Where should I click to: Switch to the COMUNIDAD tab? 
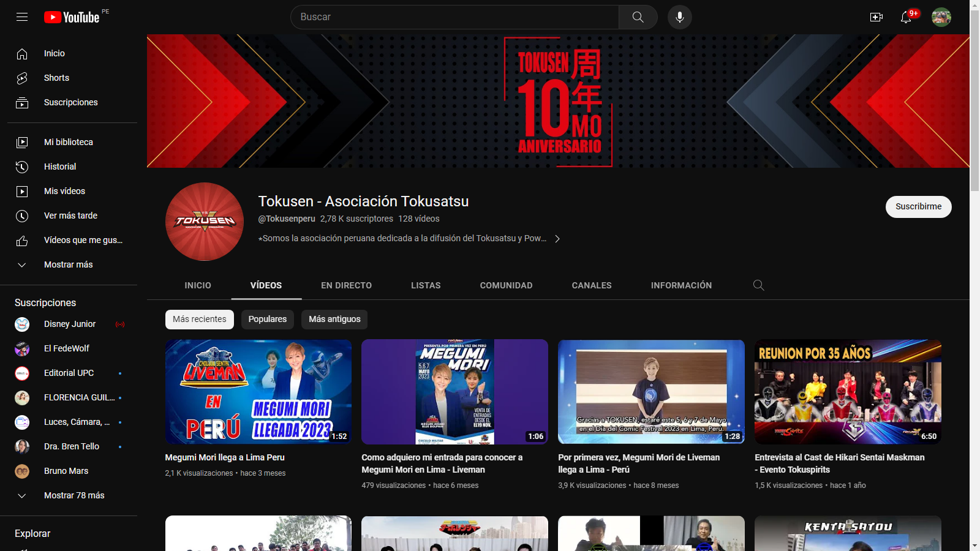click(507, 285)
